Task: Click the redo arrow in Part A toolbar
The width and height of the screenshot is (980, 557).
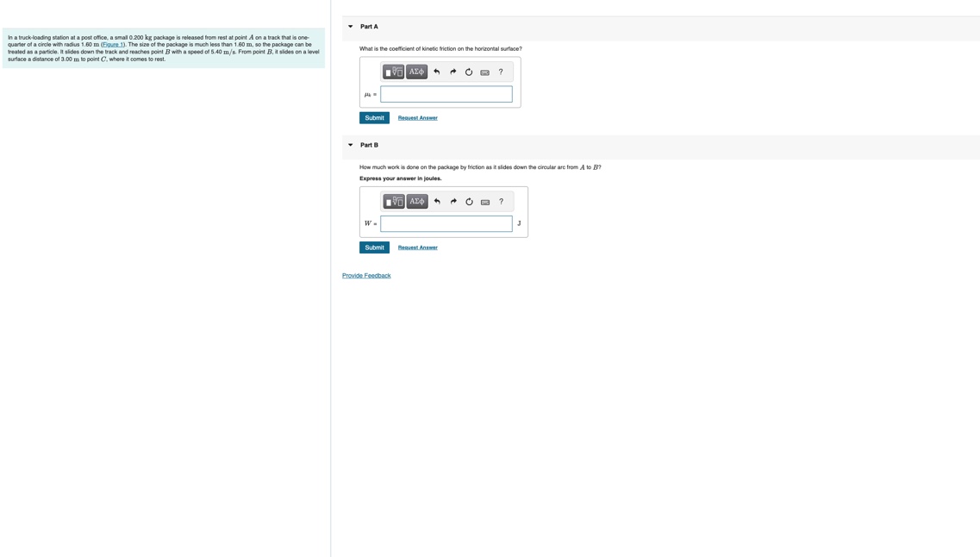Action: [x=453, y=72]
